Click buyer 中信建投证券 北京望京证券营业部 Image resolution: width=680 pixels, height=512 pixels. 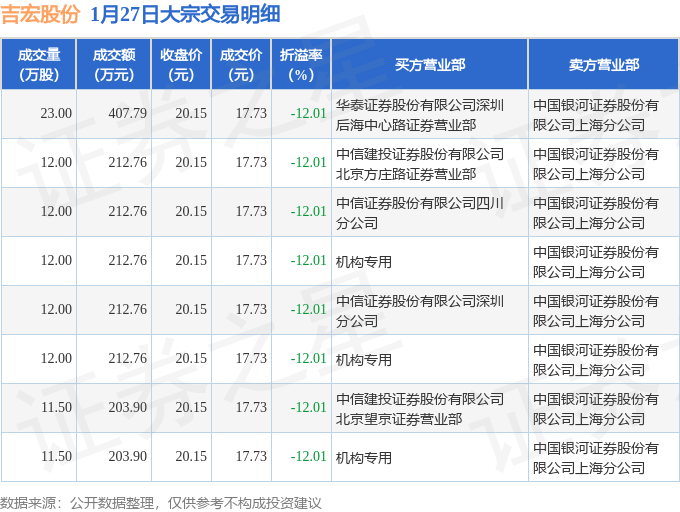(x=420, y=409)
